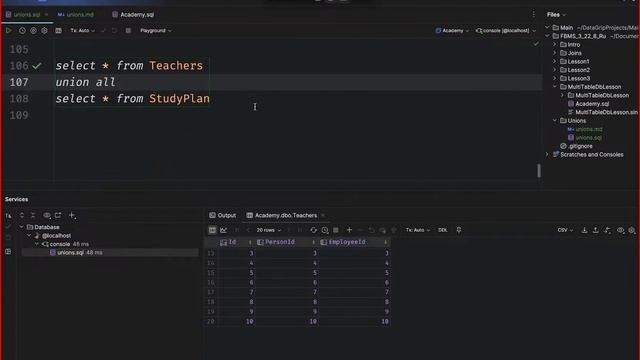Click the editor vertical scrollbar thumb
This screenshot has height=360, width=640.
pos(539,171)
